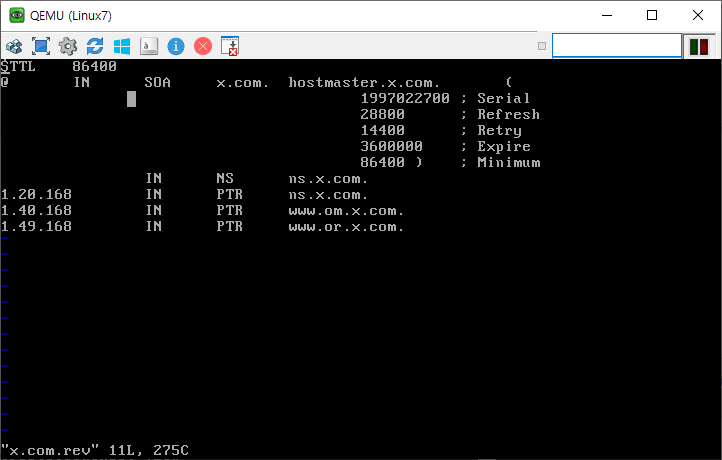Click the Serial comment text
This screenshot has height=460, width=722.
pyautogui.click(x=504, y=98)
